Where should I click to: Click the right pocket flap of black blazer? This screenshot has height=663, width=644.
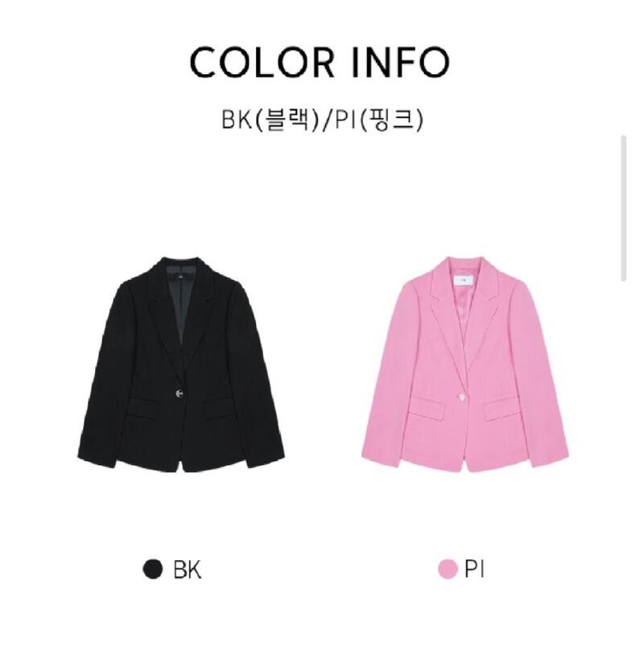(219, 408)
